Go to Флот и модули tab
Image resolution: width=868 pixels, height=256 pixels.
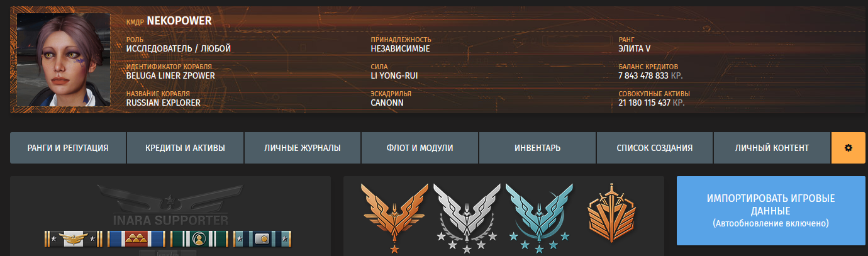pos(420,148)
